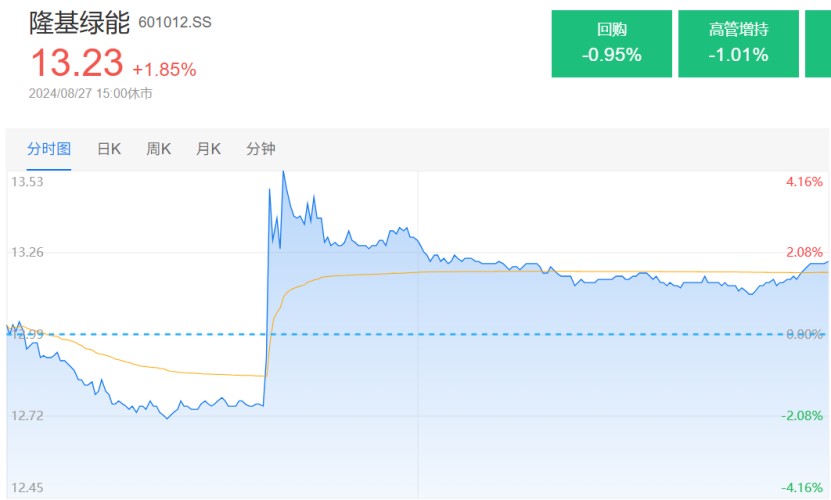Open the 日K chart tab
831x500 pixels.
[x=109, y=149]
